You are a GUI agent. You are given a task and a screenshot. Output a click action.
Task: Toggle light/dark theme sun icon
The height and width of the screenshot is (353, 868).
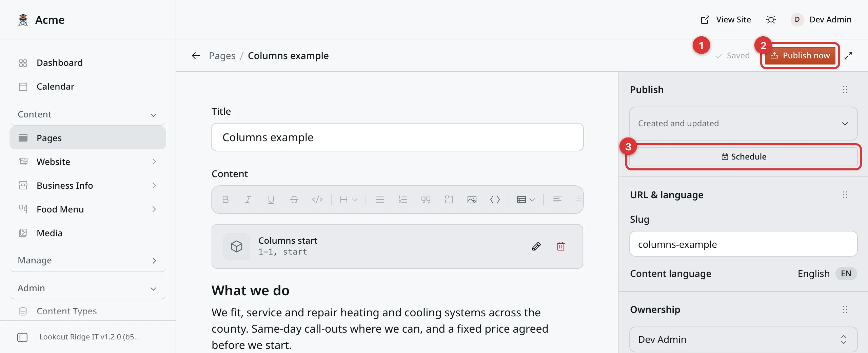771,20
